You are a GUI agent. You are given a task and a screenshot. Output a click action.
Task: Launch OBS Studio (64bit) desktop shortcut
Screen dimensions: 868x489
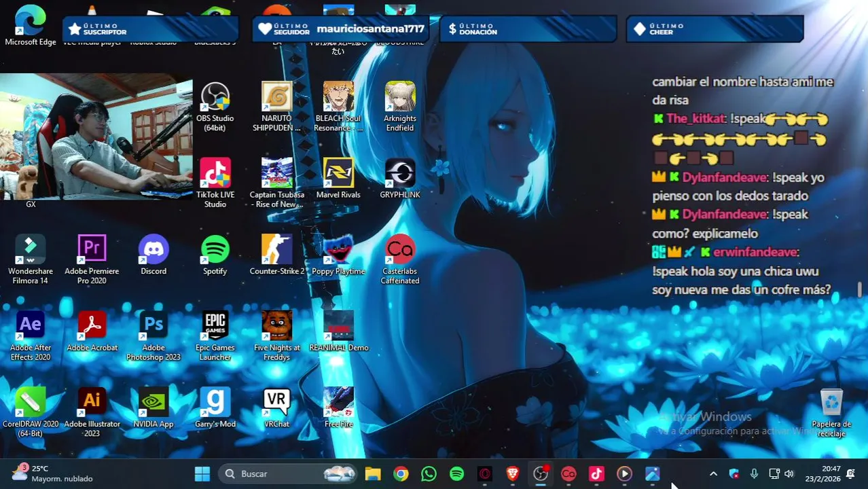tap(215, 107)
